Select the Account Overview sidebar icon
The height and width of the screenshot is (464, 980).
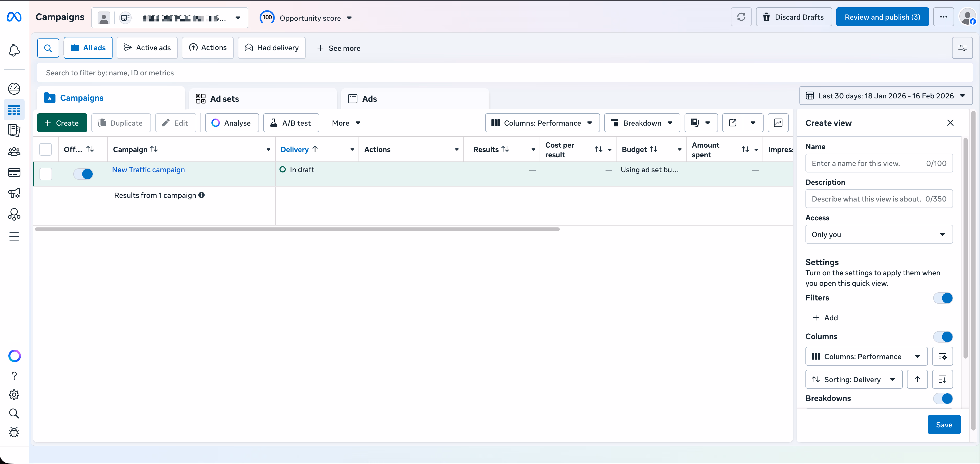(14, 89)
